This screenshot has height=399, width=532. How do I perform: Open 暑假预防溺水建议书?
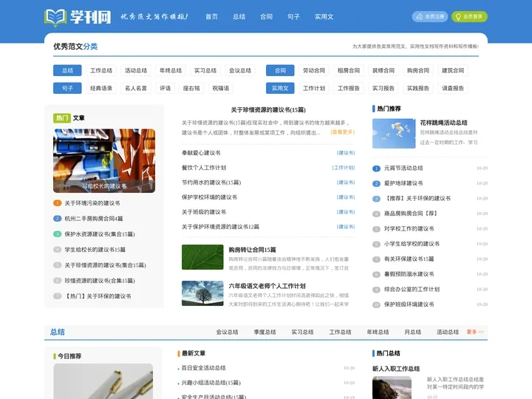409,274
